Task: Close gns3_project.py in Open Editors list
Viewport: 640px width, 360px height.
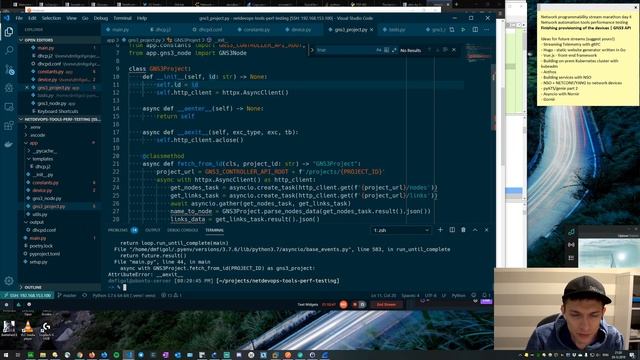Action: [x=27, y=87]
